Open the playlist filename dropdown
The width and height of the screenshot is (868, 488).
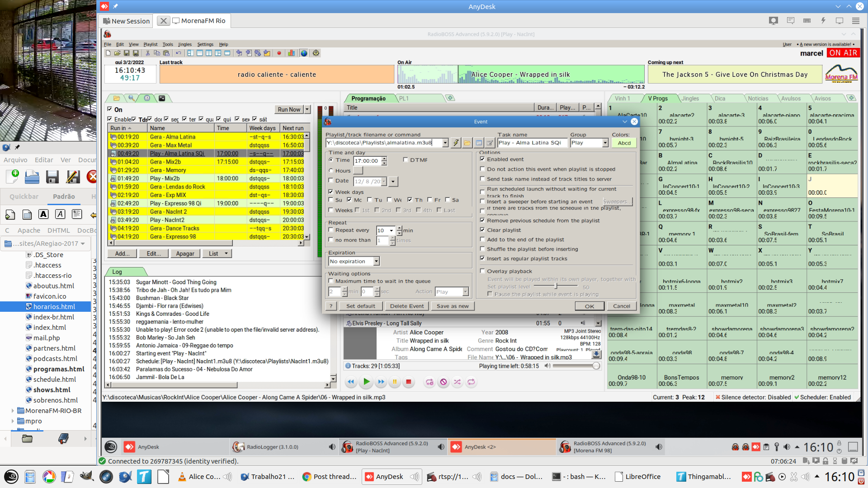[x=445, y=143]
